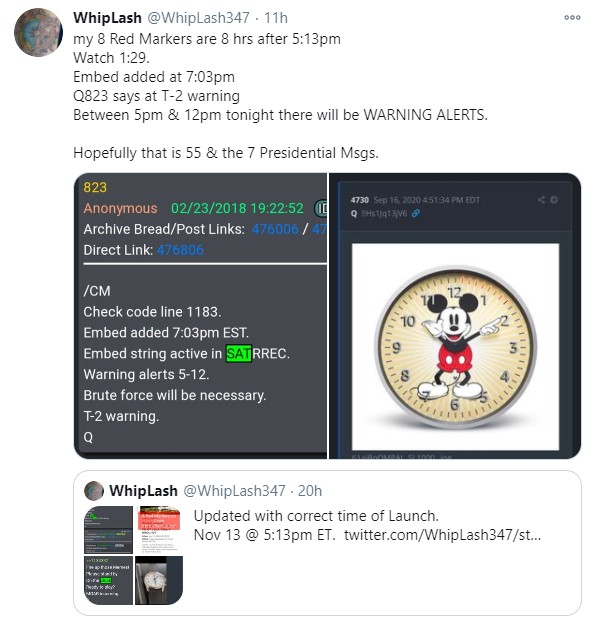Click the @WhipLash347 handle on main tweet
The width and height of the screenshot is (591, 621).
(x=198, y=18)
